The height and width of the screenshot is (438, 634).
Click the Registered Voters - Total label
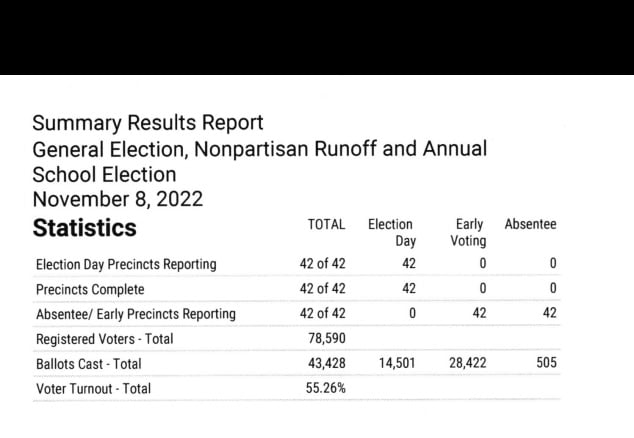click(104, 339)
